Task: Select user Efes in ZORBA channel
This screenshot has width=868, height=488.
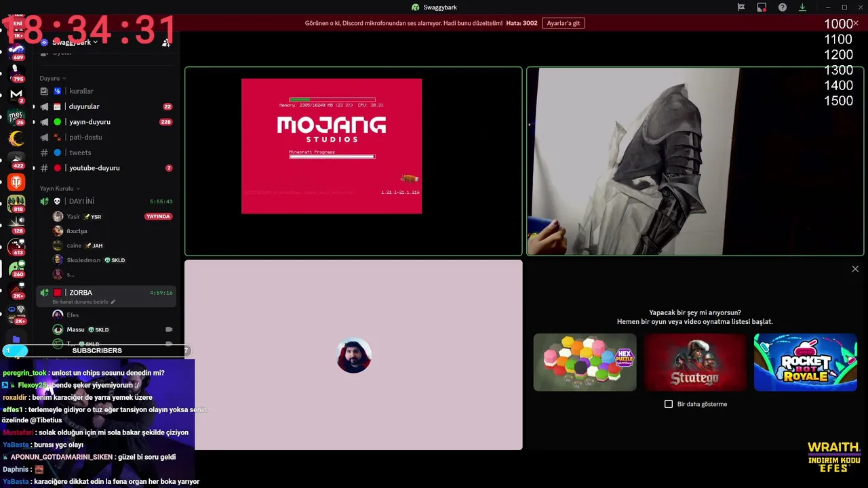Action: coord(113,315)
